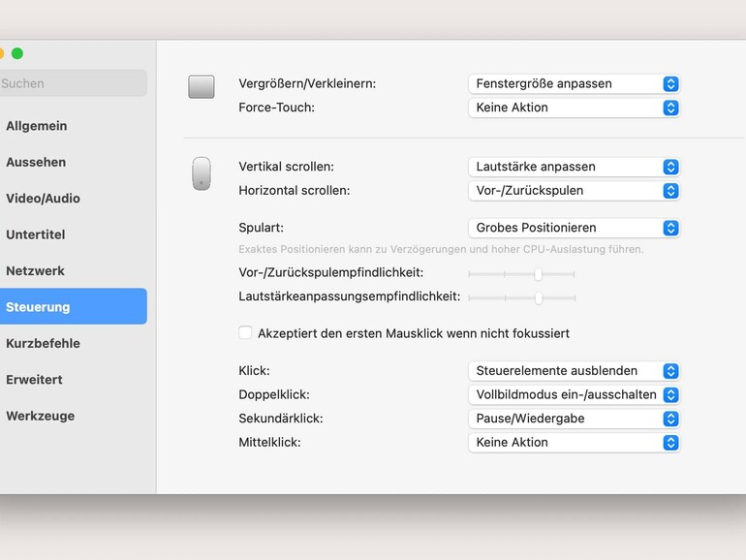Select the Kurzbefehle tab in the sidebar
Screen dimensions: 746x560
pos(43,344)
